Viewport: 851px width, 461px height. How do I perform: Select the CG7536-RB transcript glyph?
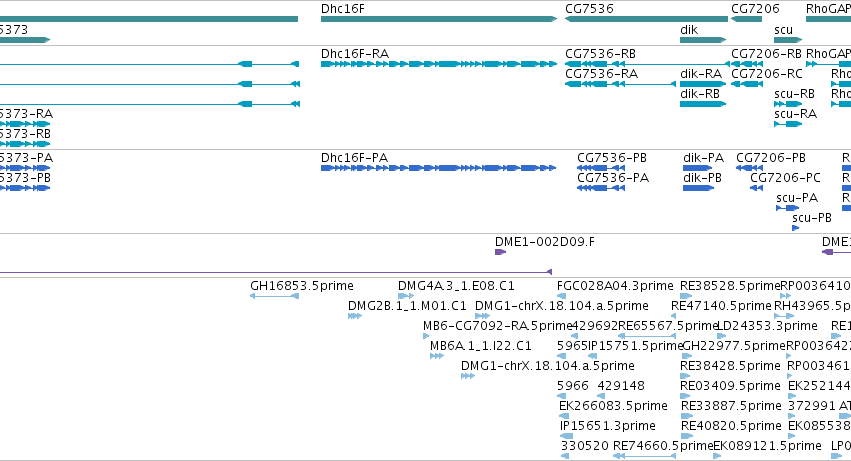tap(646, 64)
